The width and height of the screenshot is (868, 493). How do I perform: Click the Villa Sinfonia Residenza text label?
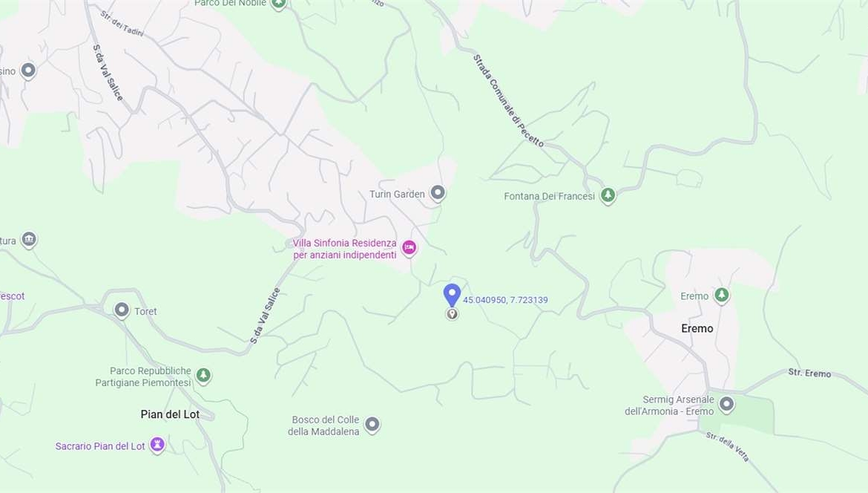pos(345,249)
